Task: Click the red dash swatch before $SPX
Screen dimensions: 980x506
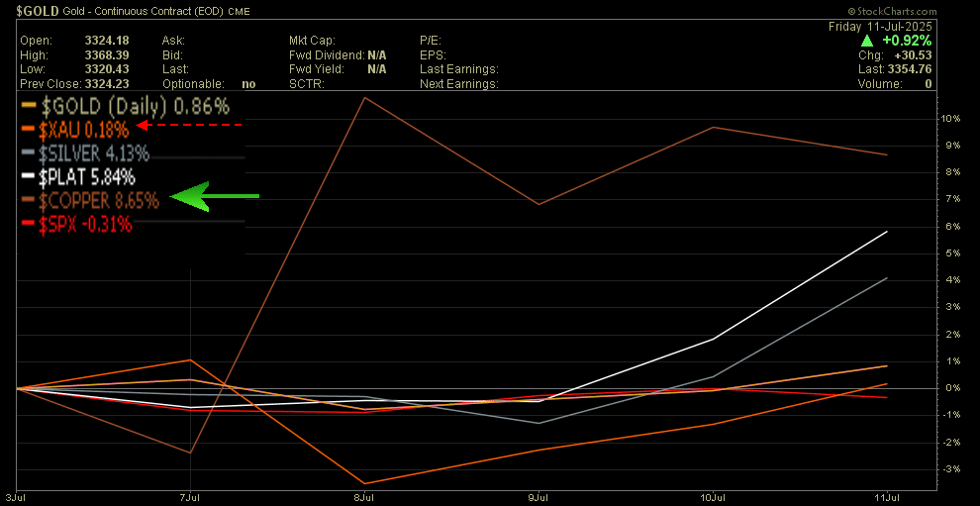Action: point(28,225)
